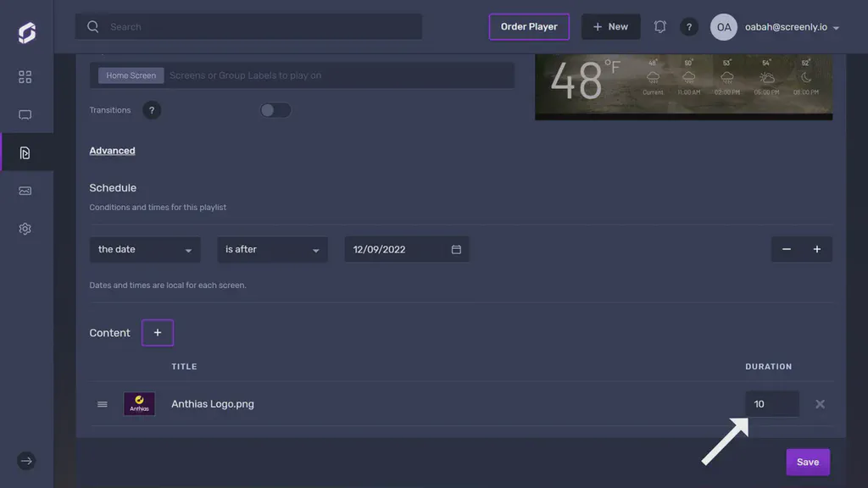This screenshot has width=868, height=488.
Task: Show the Transitions help tooltip
Action: tap(152, 110)
